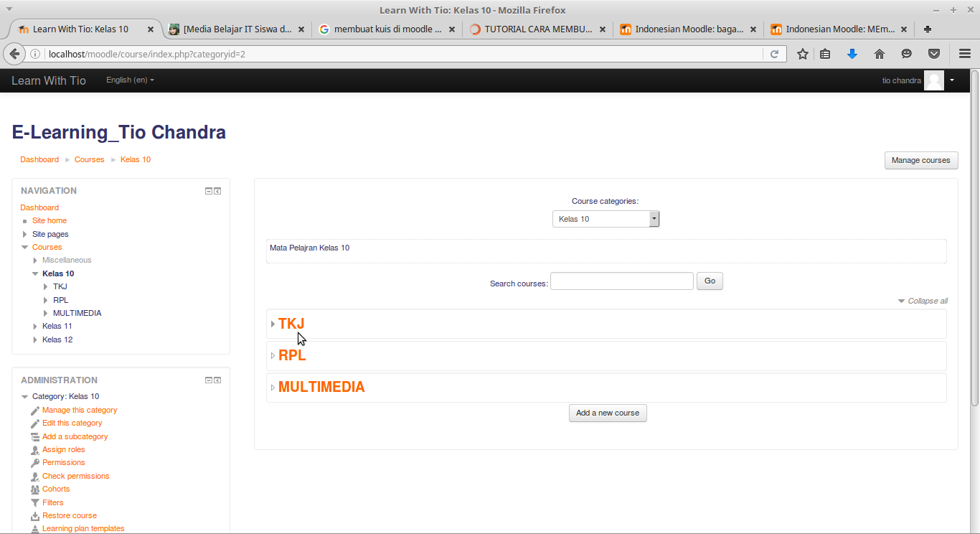Click the Filters funnel icon
Viewport: 980px width, 534px height.
click(34, 502)
